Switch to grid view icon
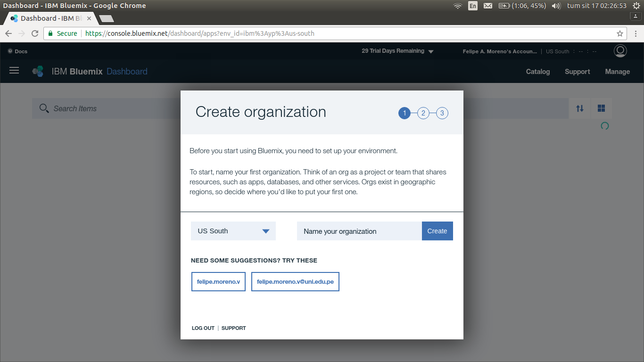The width and height of the screenshot is (644, 362). 601,108
